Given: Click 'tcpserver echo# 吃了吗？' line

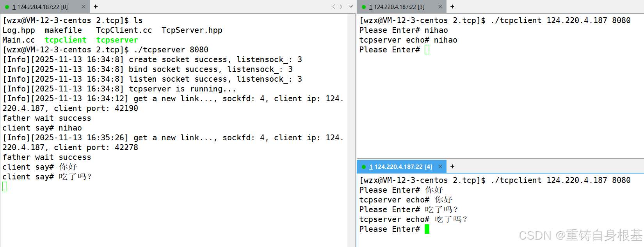Looking at the screenshot, I should click(x=413, y=219).
